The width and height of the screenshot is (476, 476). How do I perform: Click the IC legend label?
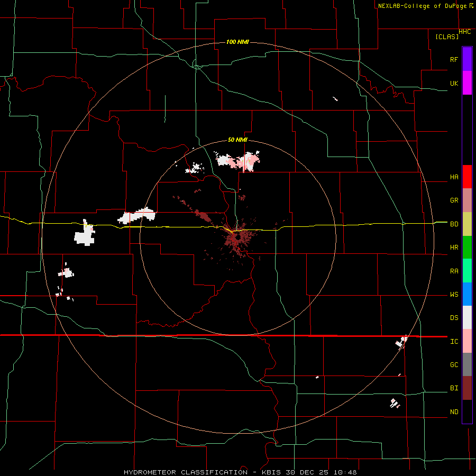tap(454, 342)
